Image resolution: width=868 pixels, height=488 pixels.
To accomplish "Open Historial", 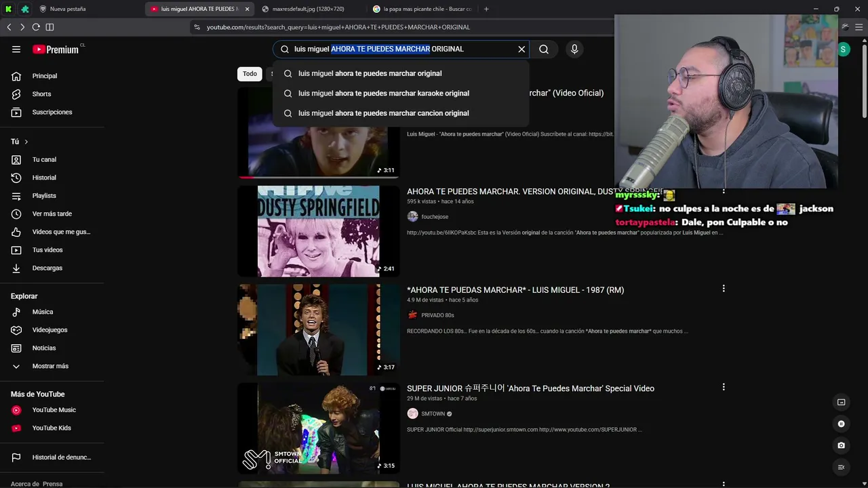I will coord(52,178).
